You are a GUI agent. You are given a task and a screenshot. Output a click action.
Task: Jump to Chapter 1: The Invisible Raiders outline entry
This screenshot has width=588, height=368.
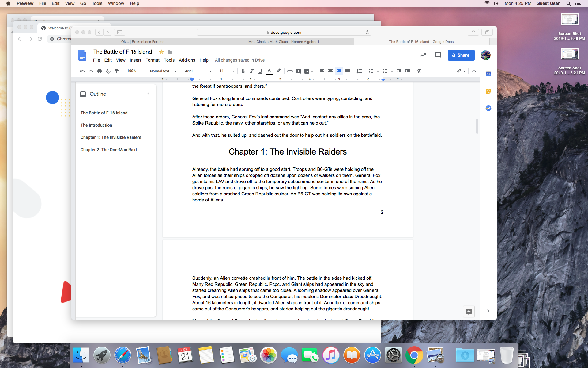click(111, 137)
